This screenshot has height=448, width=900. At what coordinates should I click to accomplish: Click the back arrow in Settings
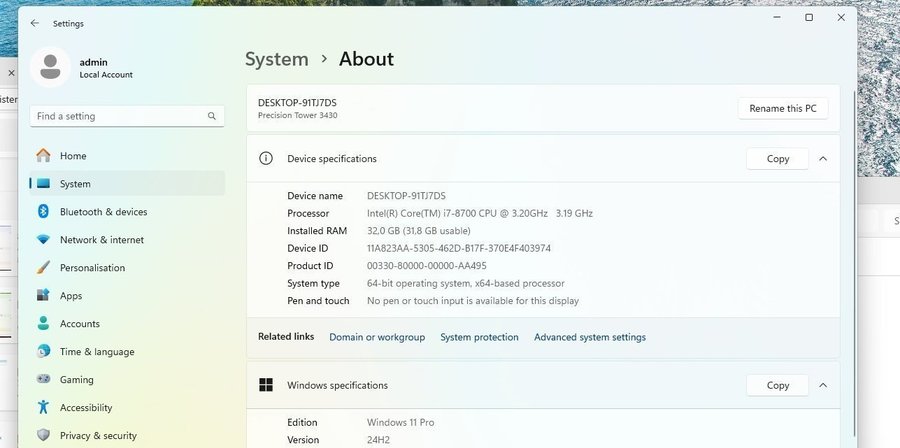pyautogui.click(x=35, y=23)
